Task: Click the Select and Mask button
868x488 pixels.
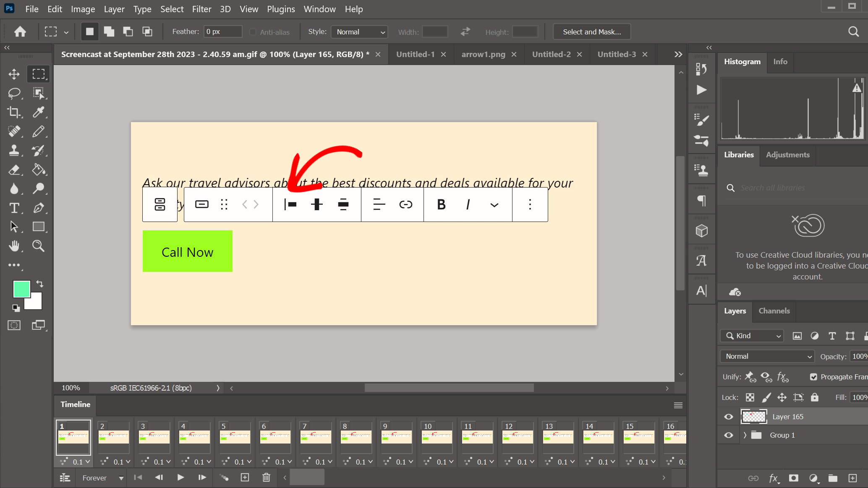Action: (591, 31)
